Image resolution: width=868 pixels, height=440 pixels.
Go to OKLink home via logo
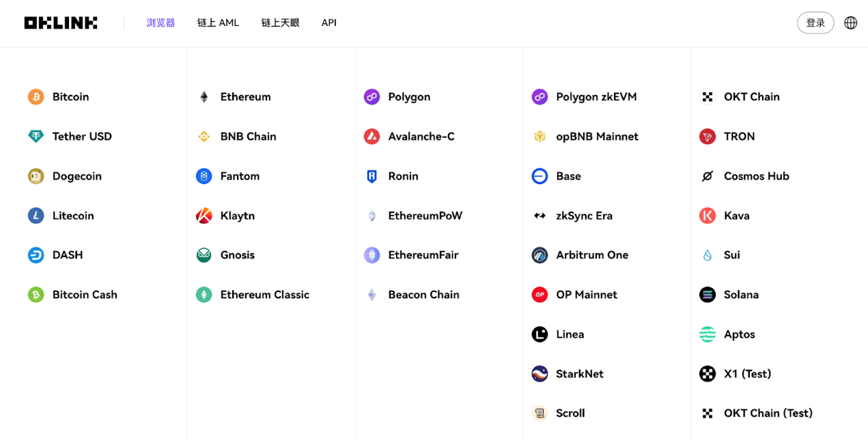pos(61,23)
